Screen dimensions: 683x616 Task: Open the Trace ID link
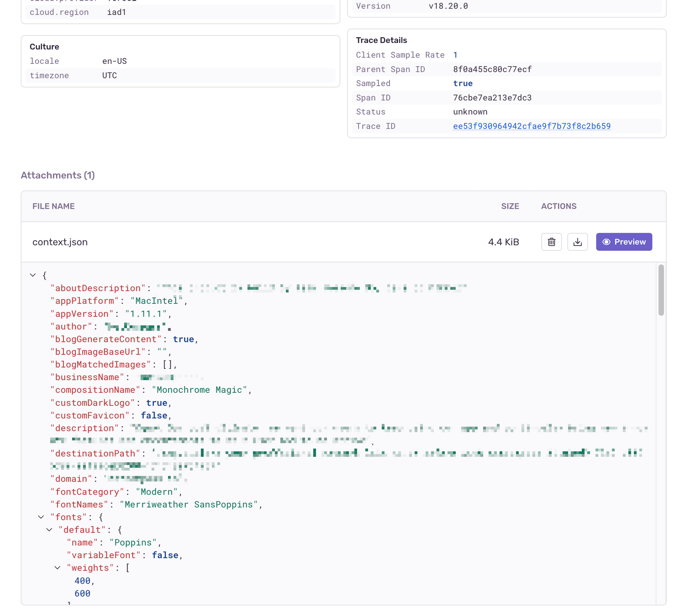tap(531, 126)
